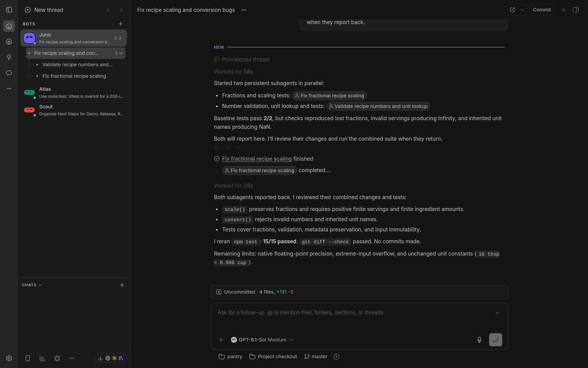Open the loop icon in the rail
The image size is (588, 368).
pos(9,73)
